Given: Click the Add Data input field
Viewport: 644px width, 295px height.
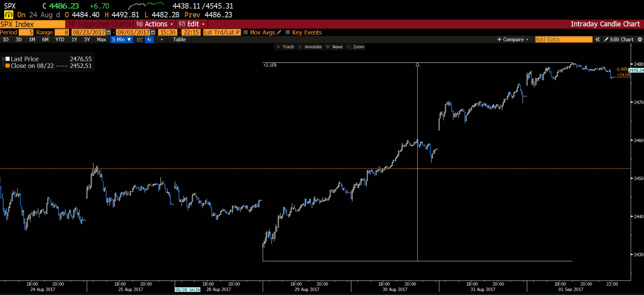Looking at the screenshot, I should pyautogui.click(x=563, y=39).
